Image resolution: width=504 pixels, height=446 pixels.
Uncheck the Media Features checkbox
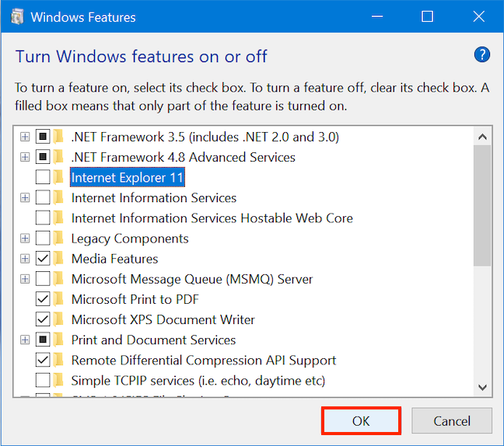43,258
